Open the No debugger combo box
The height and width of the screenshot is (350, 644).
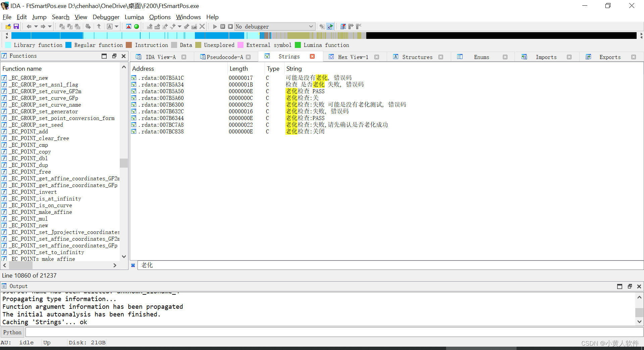tap(274, 26)
